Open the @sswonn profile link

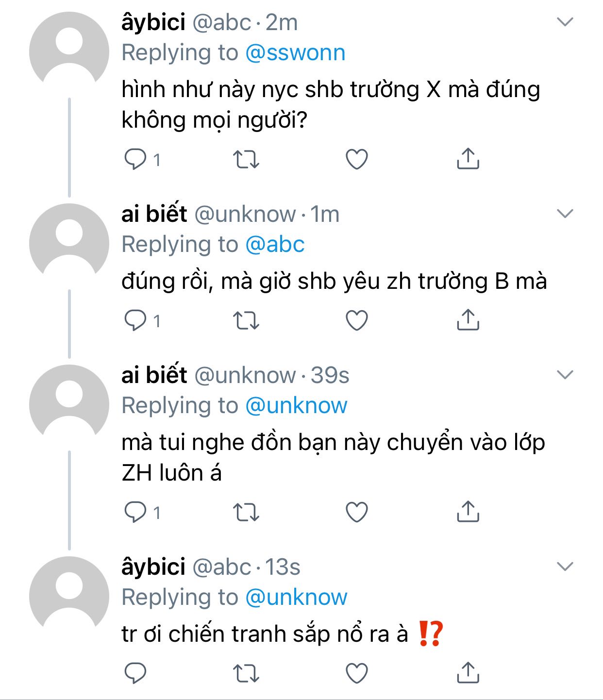click(295, 52)
